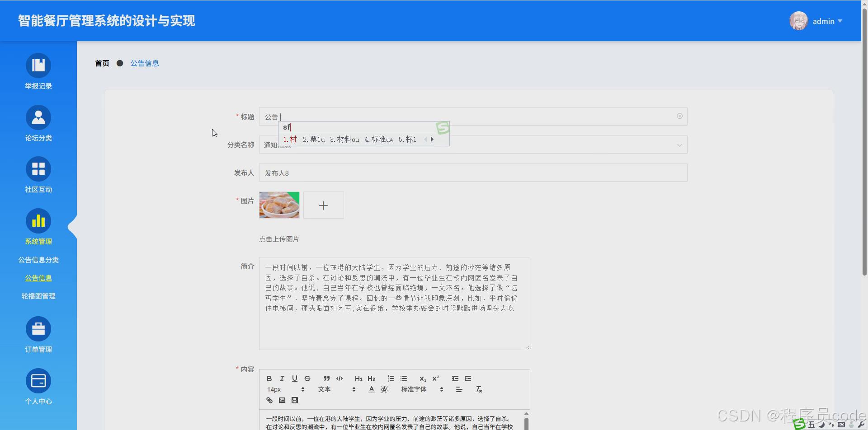The height and width of the screenshot is (430, 868).
Task: Navigate to 首页 breadcrumb link
Action: [x=102, y=63]
